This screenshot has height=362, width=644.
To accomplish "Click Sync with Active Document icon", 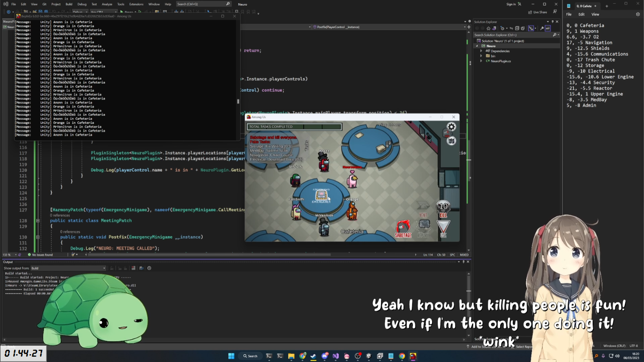I will (x=511, y=28).
